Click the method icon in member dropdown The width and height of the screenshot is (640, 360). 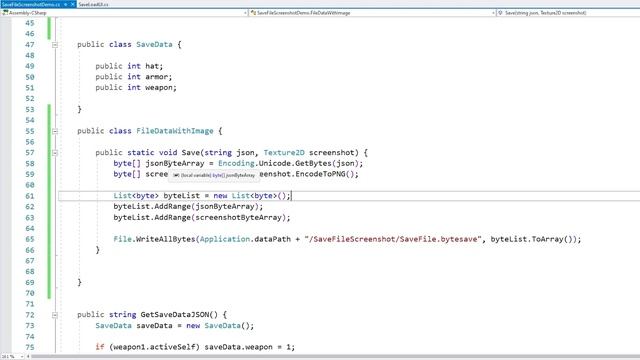coord(500,13)
